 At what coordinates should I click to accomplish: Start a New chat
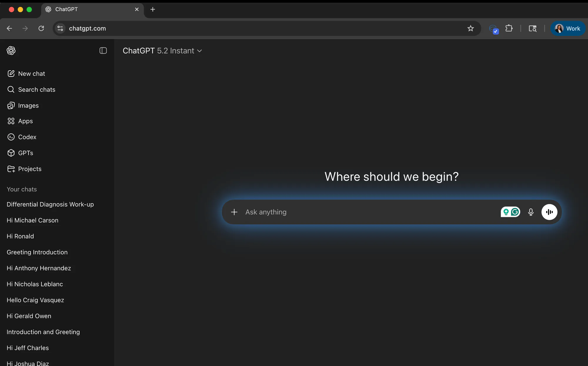pos(31,74)
